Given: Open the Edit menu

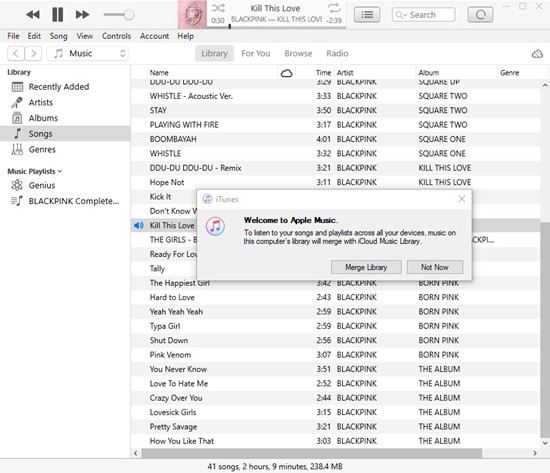Looking at the screenshot, I should tap(34, 36).
